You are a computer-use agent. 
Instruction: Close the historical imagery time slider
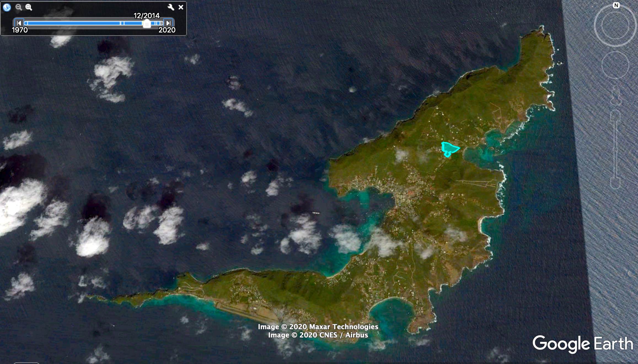(181, 7)
